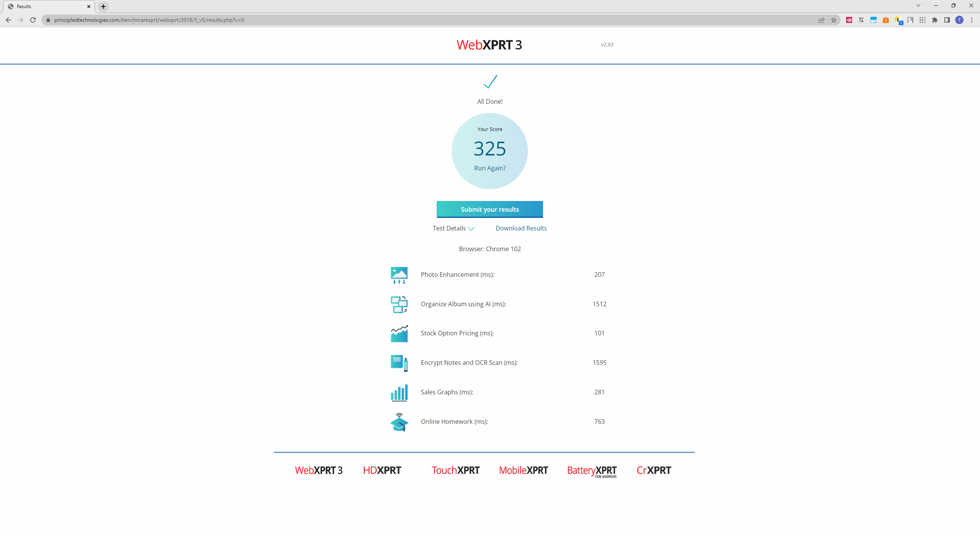Open HDXPRT footer link
Viewport: 980px width, 536px height.
coord(382,470)
